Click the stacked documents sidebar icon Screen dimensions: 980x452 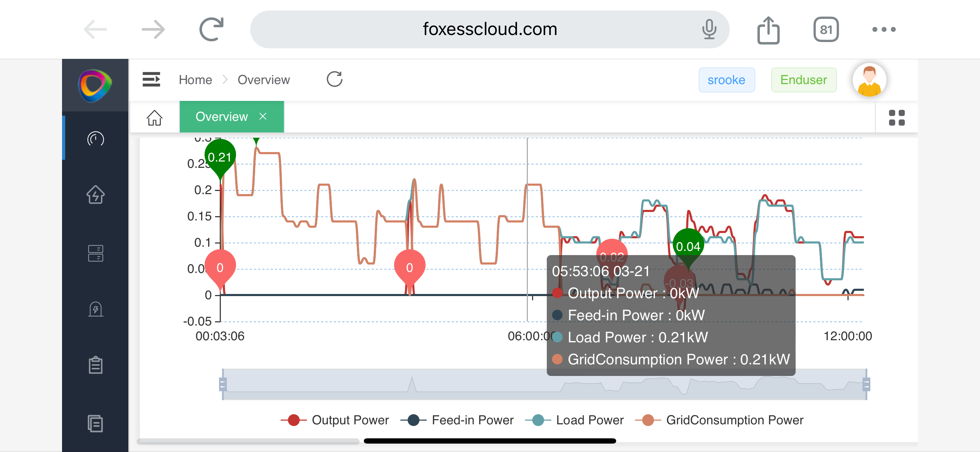95,423
